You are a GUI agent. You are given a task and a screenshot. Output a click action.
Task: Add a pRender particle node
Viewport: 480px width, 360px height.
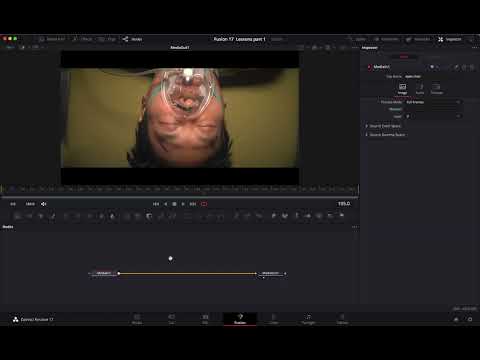coord(259,216)
